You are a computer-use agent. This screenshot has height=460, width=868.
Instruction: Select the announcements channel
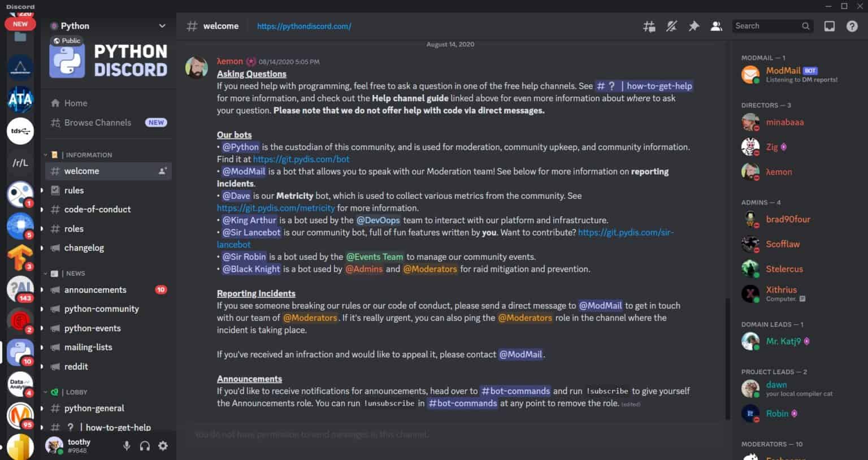coord(94,289)
